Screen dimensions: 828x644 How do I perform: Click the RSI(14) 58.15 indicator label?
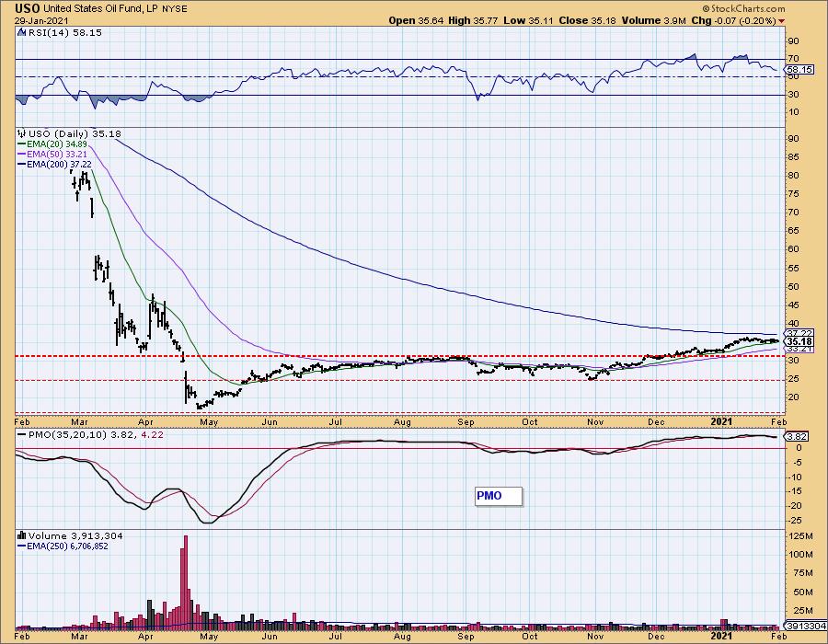tap(64, 32)
